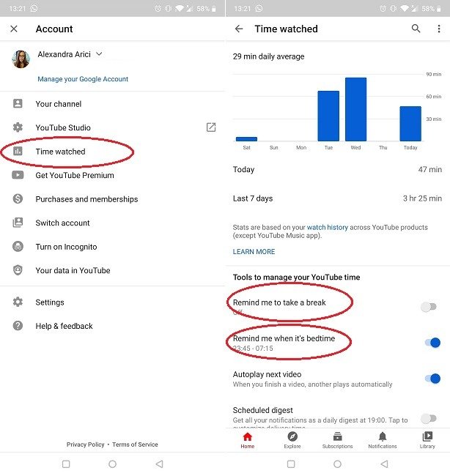Switch to the Library tab
Viewport: 450px width, 476px height.
coord(427,440)
